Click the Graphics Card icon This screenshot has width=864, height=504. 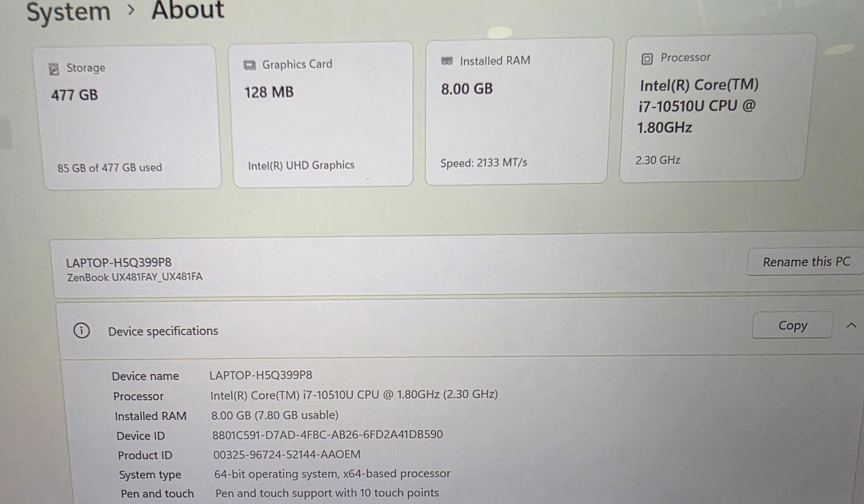point(250,65)
